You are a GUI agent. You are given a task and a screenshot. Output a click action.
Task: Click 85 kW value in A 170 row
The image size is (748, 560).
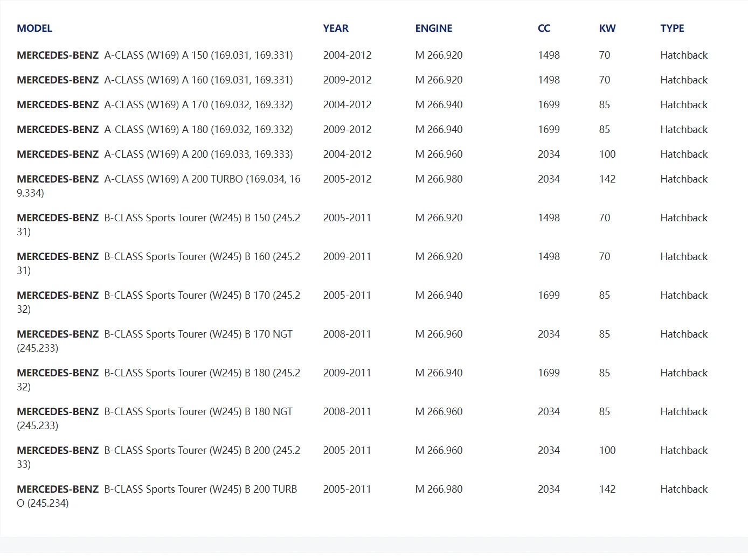tap(605, 104)
